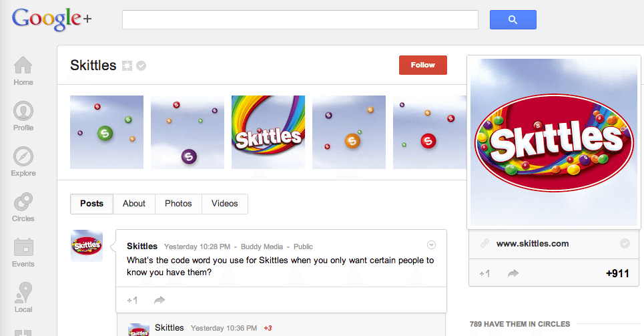Switch to the Photos tab
The height and width of the screenshot is (336, 644).
(178, 204)
